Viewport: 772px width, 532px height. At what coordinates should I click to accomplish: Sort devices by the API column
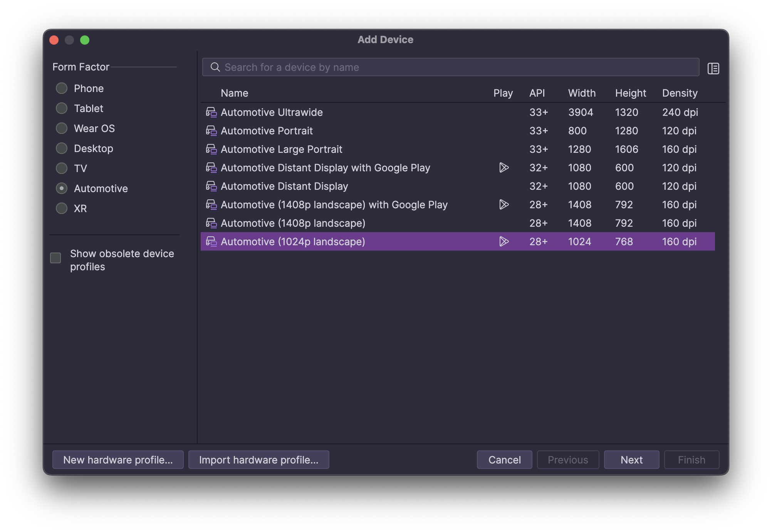(537, 93)
